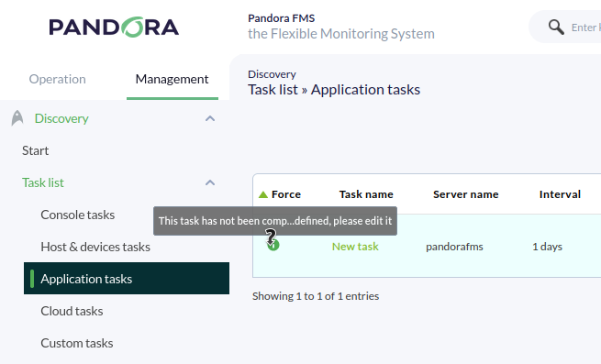The image size is (601, 364).
Task: Switch to the Operation tab
Action: coord(58,79)
